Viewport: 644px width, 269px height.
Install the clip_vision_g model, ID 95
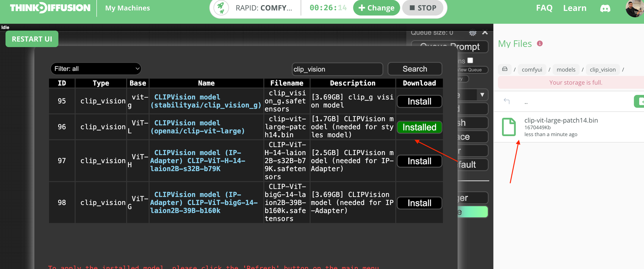pyautogui.click(x=419, y=101)
